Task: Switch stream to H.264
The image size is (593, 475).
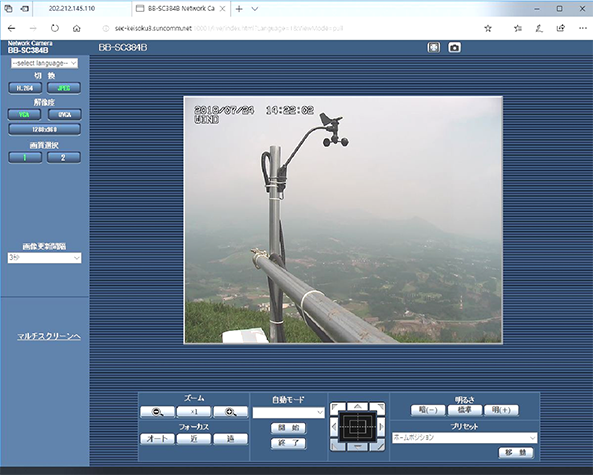Action: click(25, 88)
